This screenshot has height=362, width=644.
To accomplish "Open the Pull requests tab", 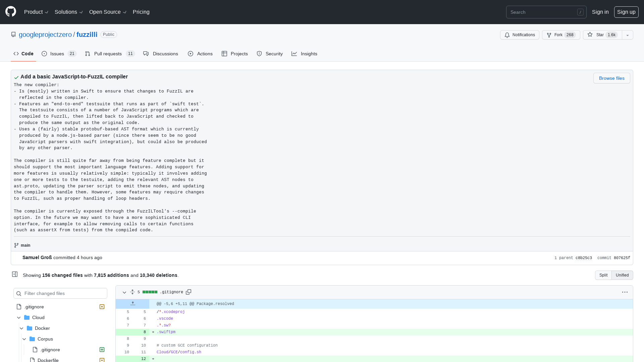I will pos(110,54).
